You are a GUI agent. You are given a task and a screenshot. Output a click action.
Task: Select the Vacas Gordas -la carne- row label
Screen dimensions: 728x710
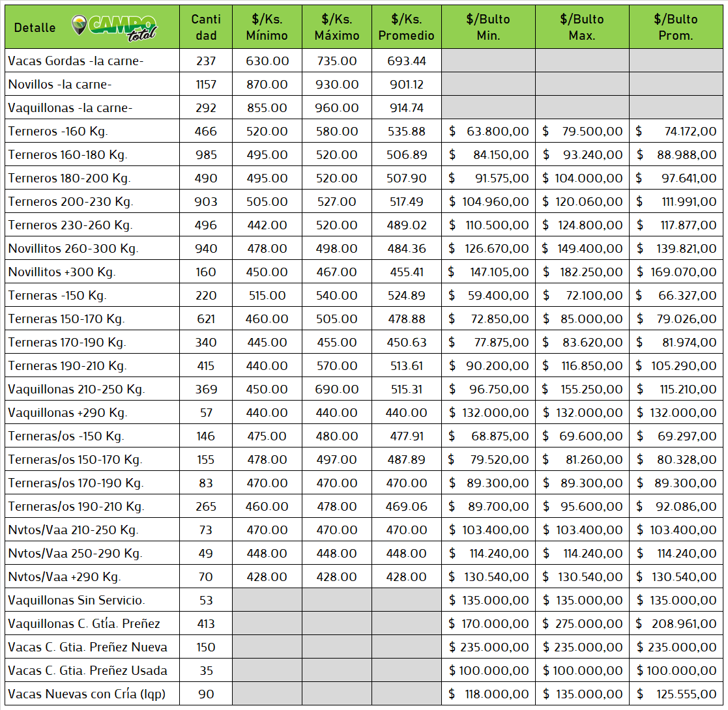[x=76, y=61]
